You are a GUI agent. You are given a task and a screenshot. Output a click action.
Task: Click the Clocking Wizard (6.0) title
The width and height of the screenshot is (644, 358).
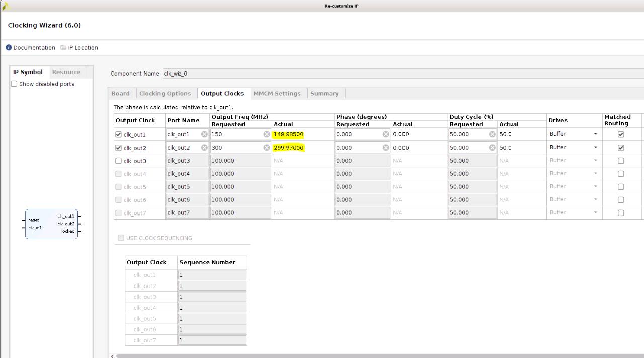coord(44,25)
